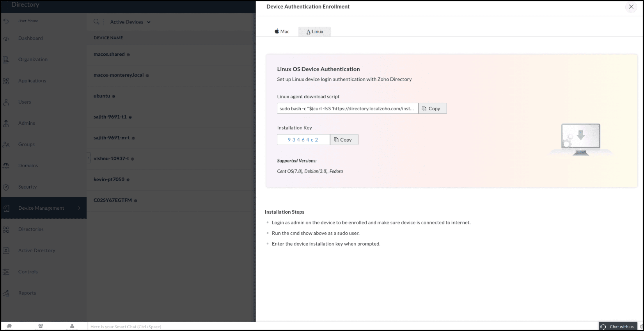Open Active Directory section in sidebar

pos(37,251)
